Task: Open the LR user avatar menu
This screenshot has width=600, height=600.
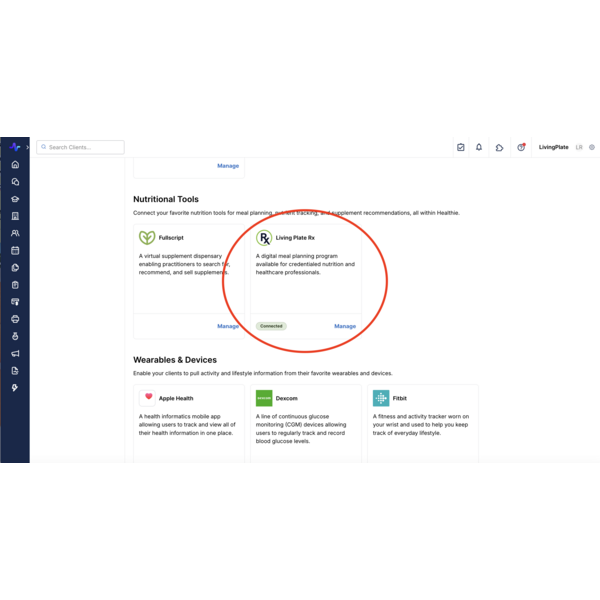Action: [x=580, y=147]
